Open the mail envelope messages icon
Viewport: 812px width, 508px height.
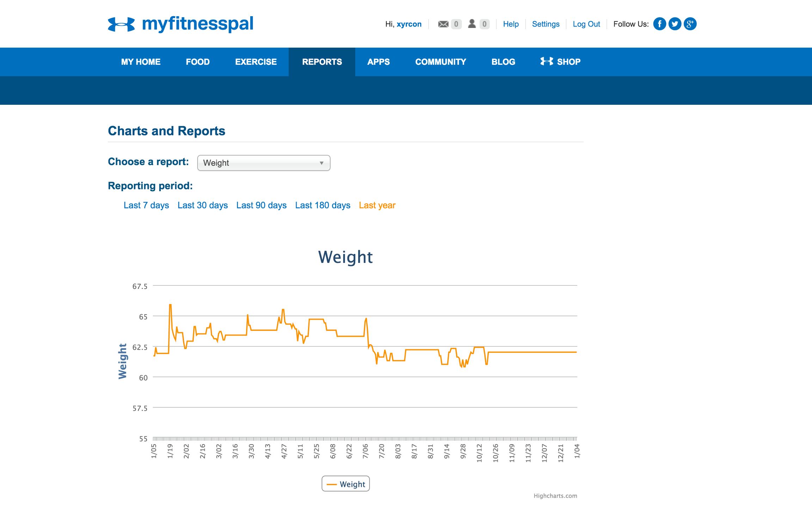click(x=443, y=24)
